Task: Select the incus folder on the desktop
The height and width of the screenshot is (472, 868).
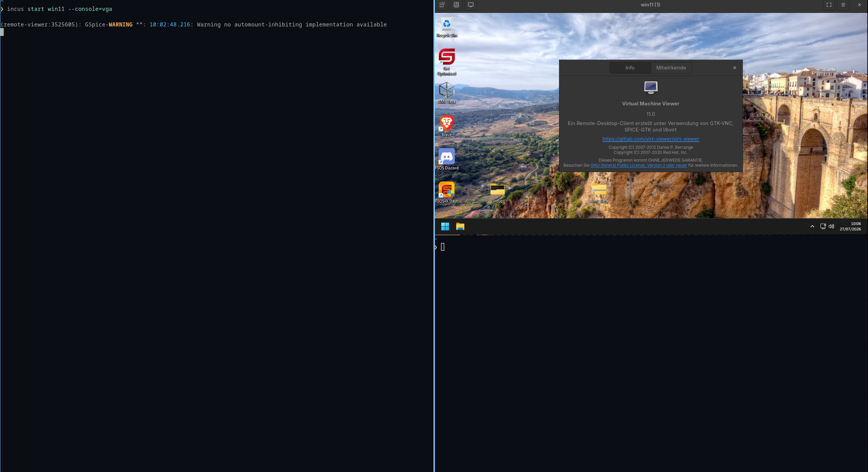Action: click(x=497, y=193)
